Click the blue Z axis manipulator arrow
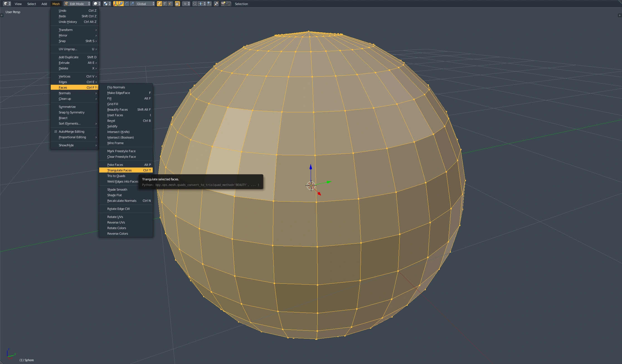 tap(311, 167)
